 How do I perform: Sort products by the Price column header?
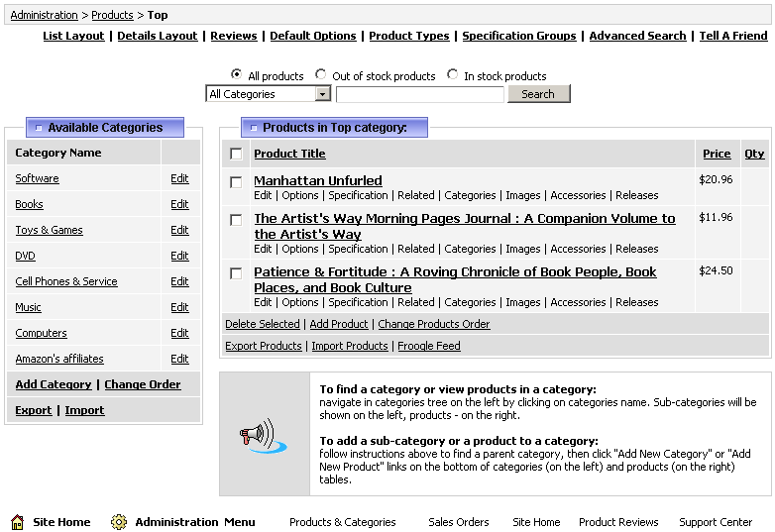tap(716, 154)
